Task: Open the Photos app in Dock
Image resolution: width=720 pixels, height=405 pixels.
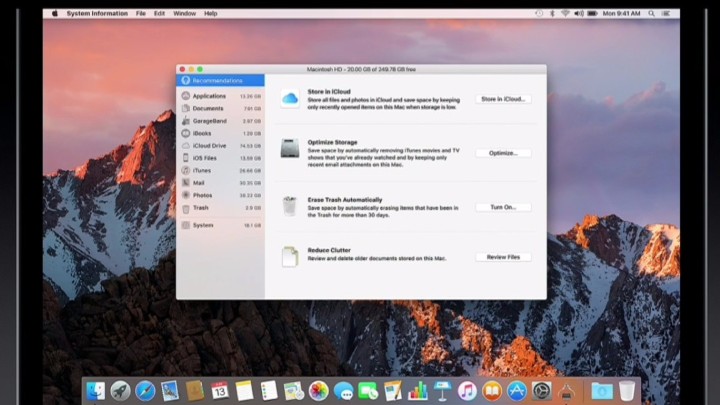Action: point(319,391)
